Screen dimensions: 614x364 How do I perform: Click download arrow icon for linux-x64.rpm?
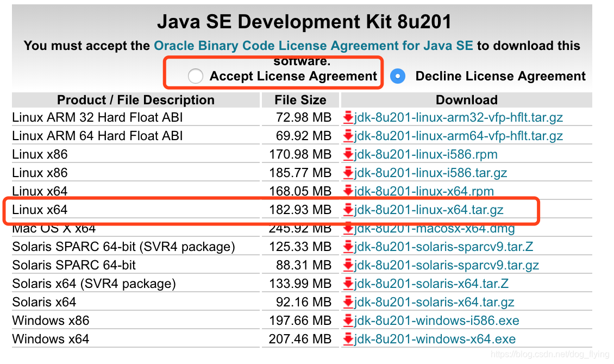coord(348,191)
